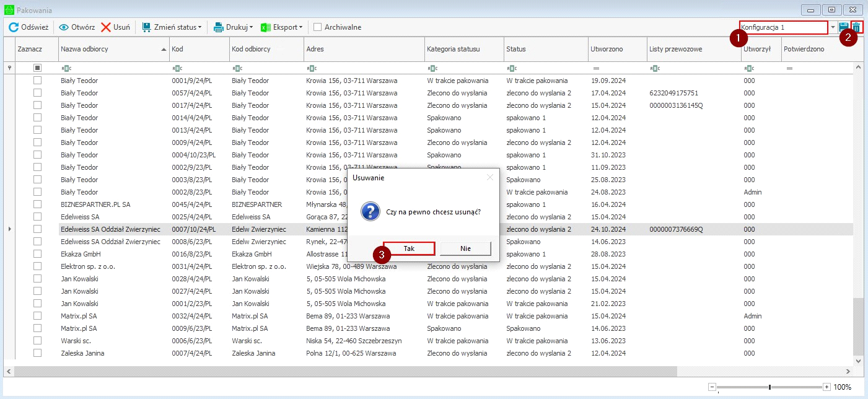Toggle the select-all checkbox under Zaznacz
Image resolution: width=868 pixels, height=399 pixels.
pos(37,68)
